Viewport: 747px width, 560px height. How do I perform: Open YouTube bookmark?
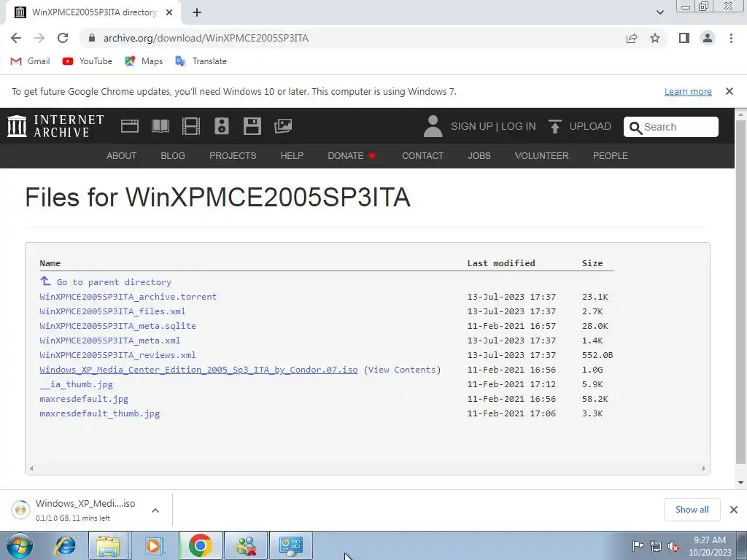click(88, 61)
